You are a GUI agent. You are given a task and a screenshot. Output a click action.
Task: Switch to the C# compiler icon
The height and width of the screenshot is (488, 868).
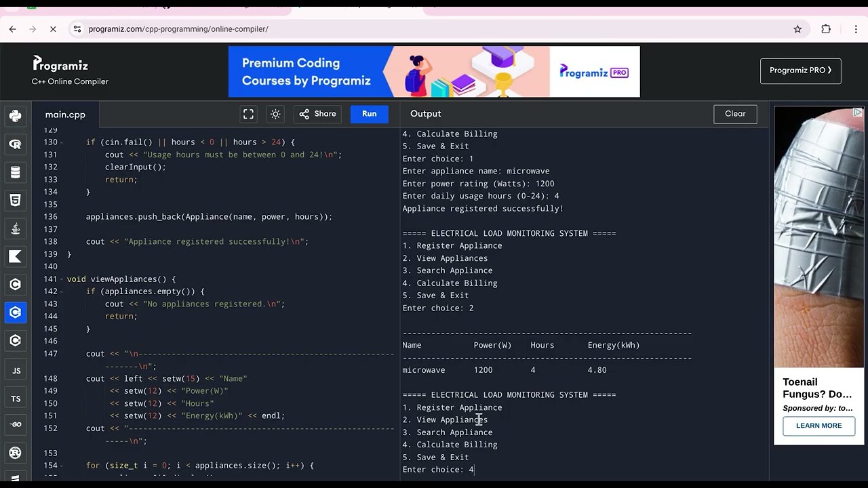pos(16,340)
